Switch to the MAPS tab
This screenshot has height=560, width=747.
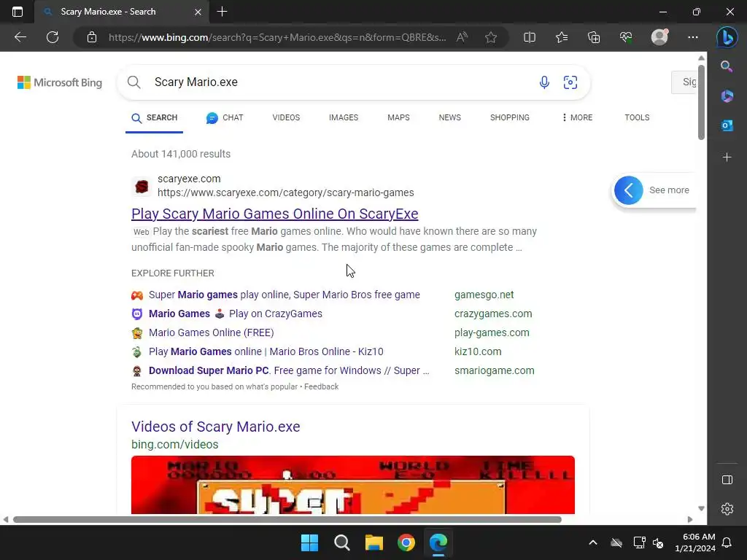click(x=398, y=117)
